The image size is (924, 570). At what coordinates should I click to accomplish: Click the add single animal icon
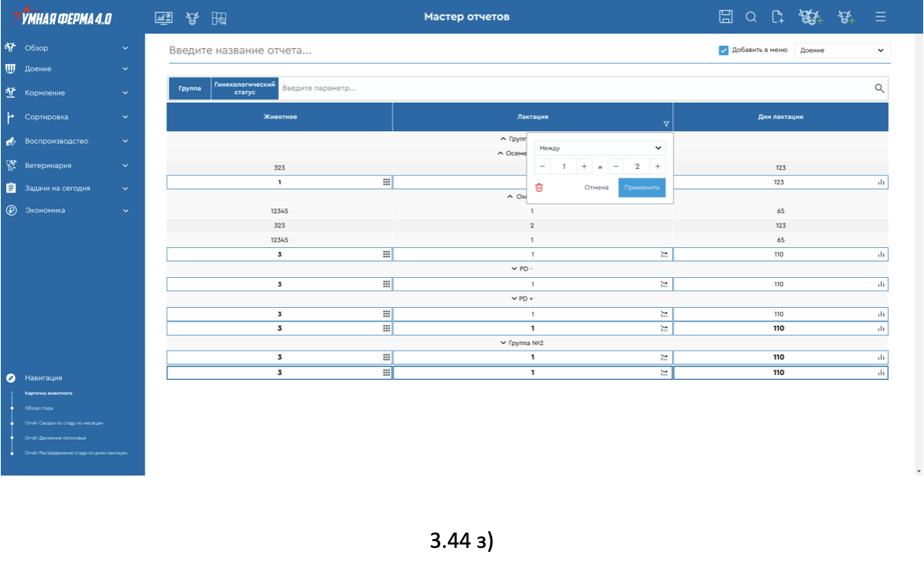pyautogui.click(x=847, y=17)
